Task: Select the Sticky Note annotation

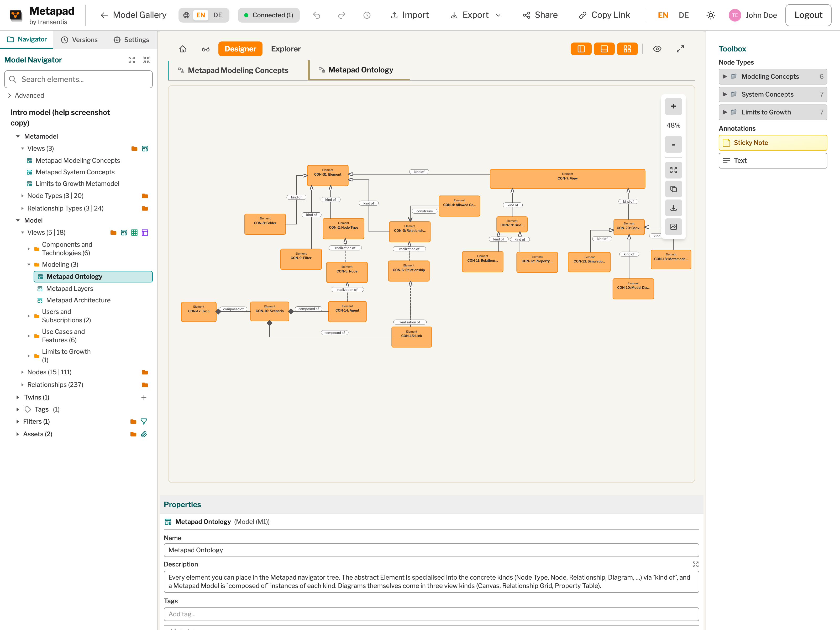Action: click(772, 143)
